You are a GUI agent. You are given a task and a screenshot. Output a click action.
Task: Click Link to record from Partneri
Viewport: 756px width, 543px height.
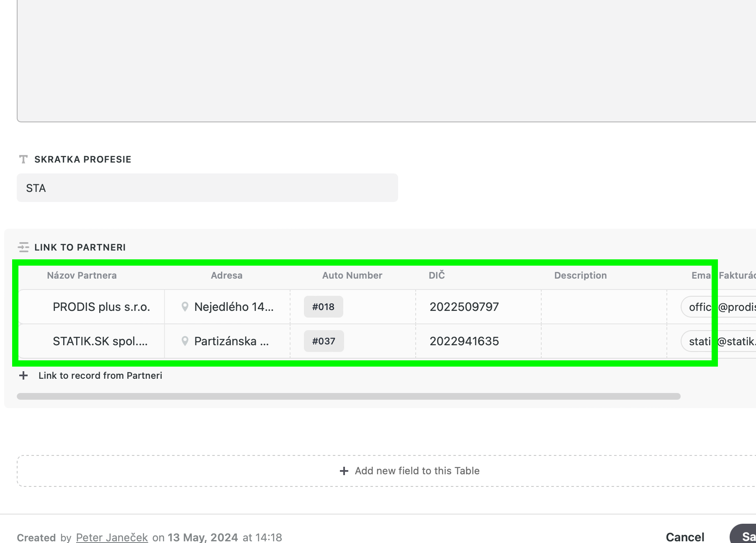pyautogui.click(x=100, y=375)
